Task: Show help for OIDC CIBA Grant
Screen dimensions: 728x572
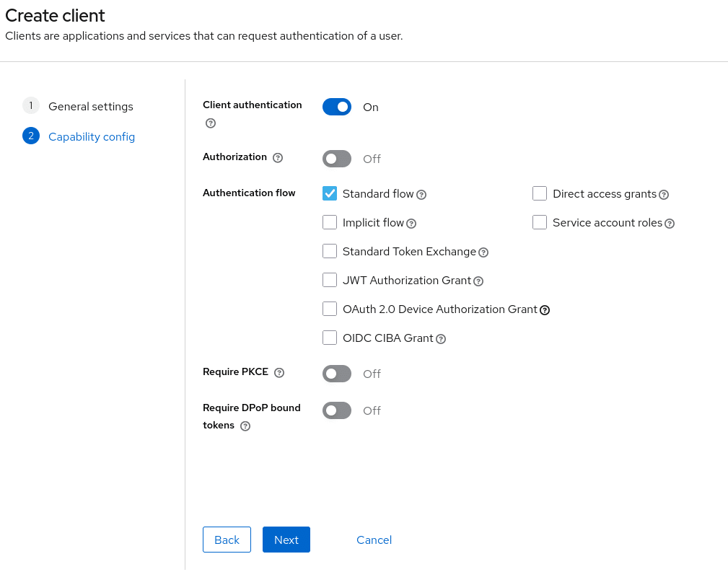Action: (441, 339)
